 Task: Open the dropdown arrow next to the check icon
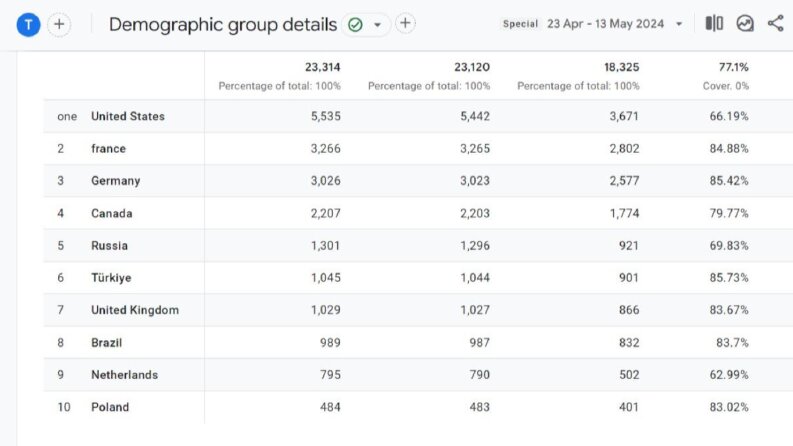point(377,24)
